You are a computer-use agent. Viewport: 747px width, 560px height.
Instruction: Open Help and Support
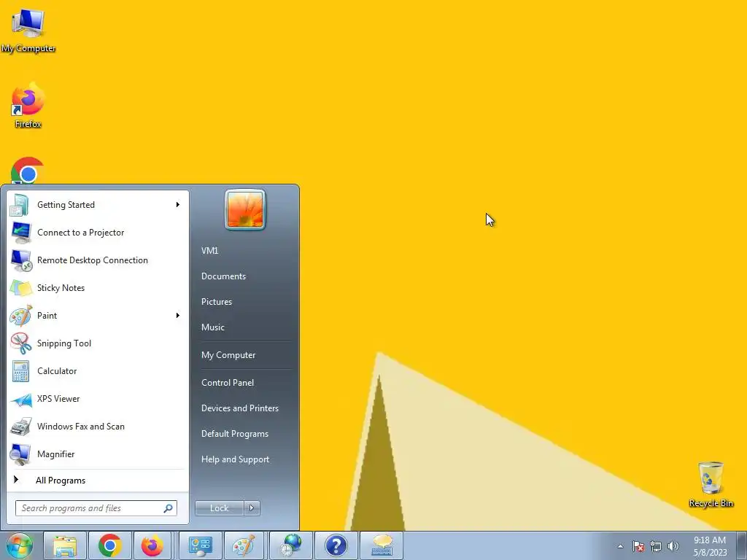(x=235, y=459)
